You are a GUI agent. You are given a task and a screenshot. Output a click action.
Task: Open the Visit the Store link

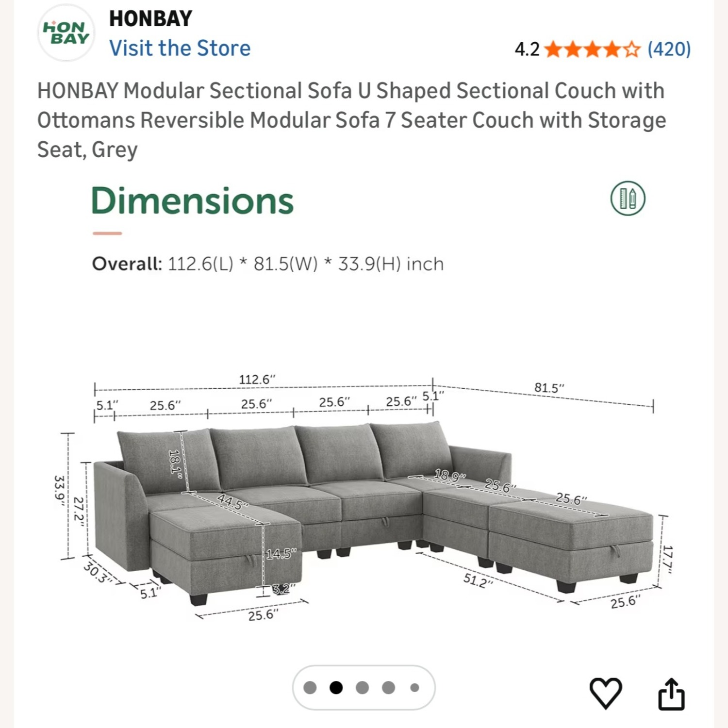180,48
